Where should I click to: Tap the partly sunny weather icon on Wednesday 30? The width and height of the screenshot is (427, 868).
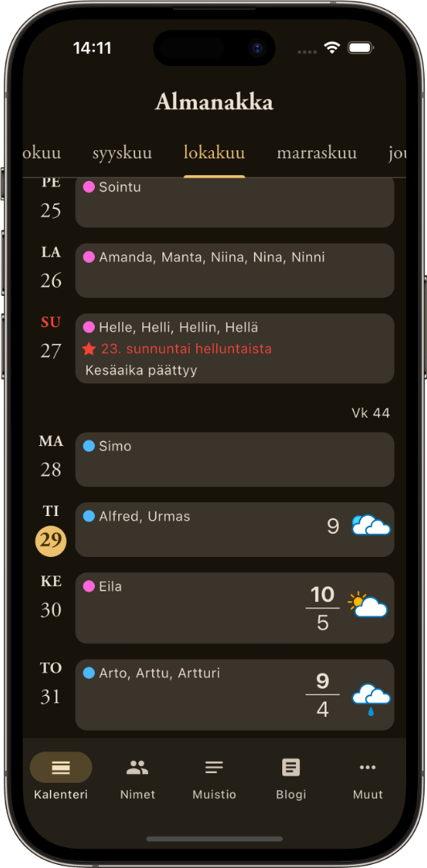coord(367,606)
